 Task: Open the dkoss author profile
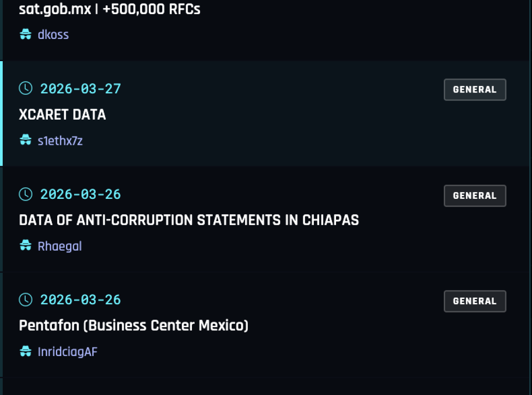point(53,35)
